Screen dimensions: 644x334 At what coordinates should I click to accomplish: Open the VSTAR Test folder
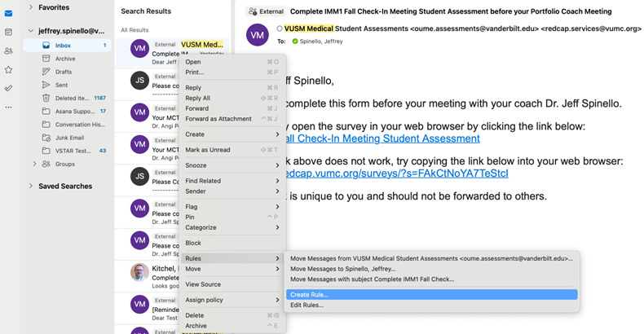pyautogui.click(x=67, y=151)
